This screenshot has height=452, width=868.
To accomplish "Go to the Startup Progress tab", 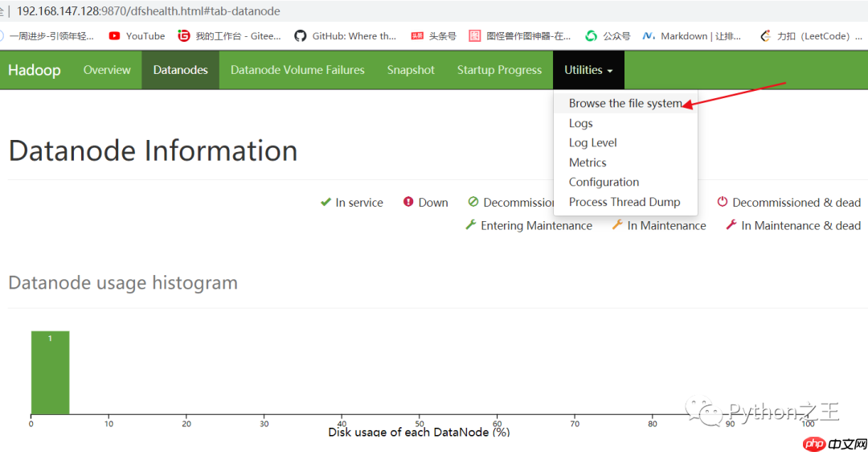I will point(499,70).
